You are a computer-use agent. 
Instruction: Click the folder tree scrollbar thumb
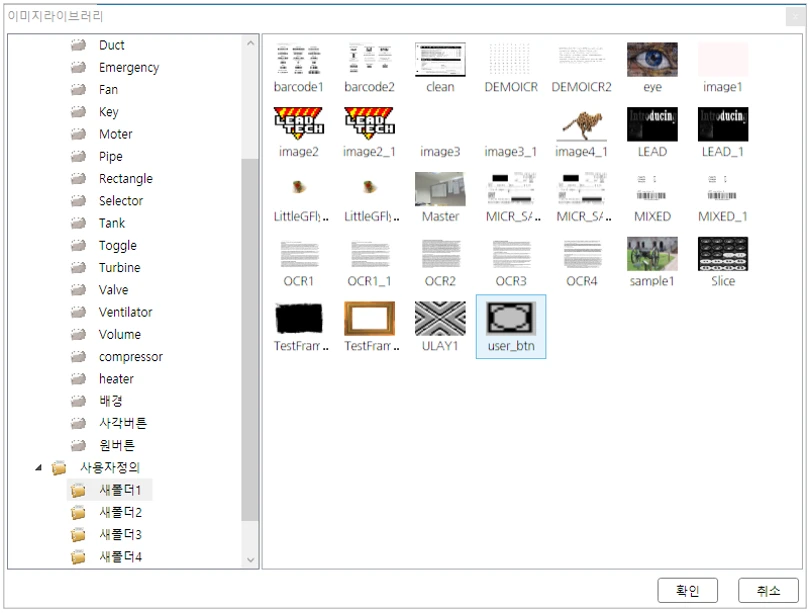[x=251, y=340]
